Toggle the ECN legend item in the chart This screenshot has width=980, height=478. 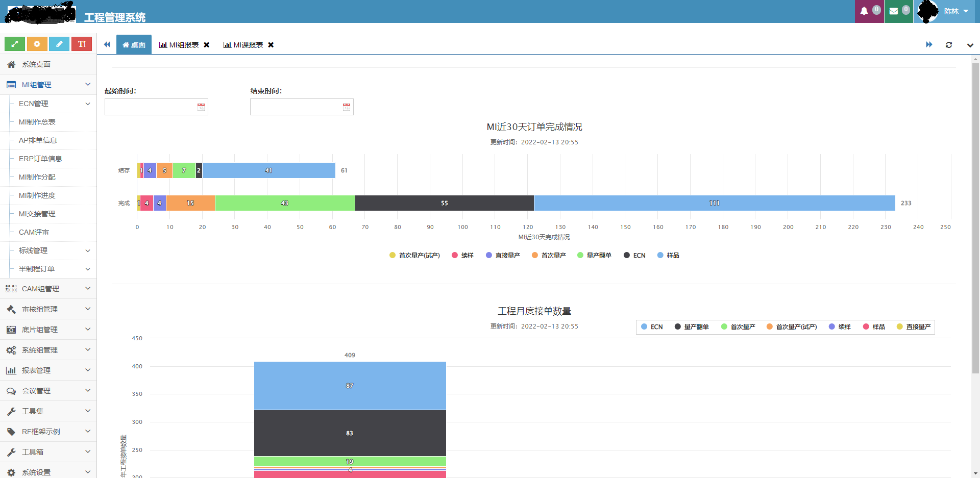click(634, 255)
